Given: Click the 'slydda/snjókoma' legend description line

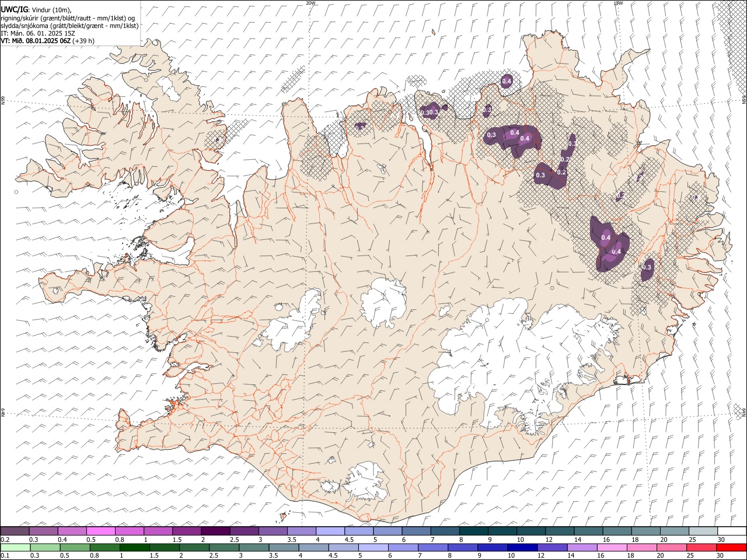Looking at the screenshot, I should coord(69,26).
